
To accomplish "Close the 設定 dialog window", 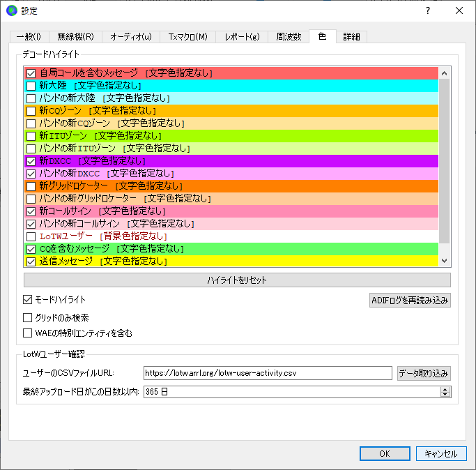I will [459, 11].
